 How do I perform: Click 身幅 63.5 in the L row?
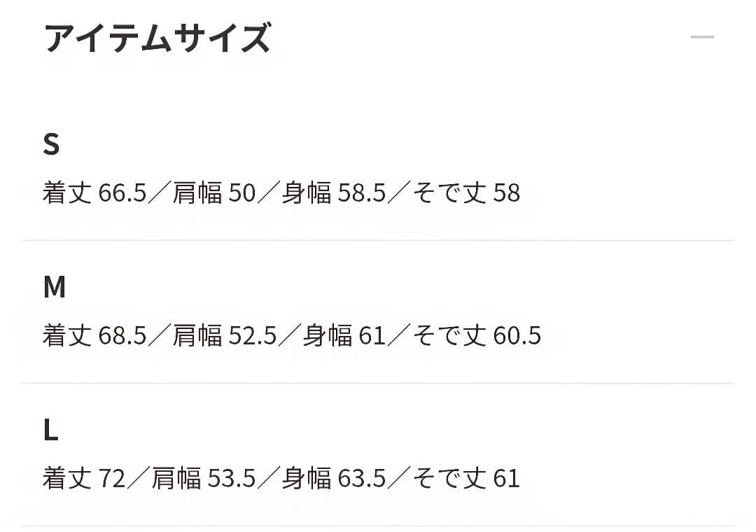[334, 479]
